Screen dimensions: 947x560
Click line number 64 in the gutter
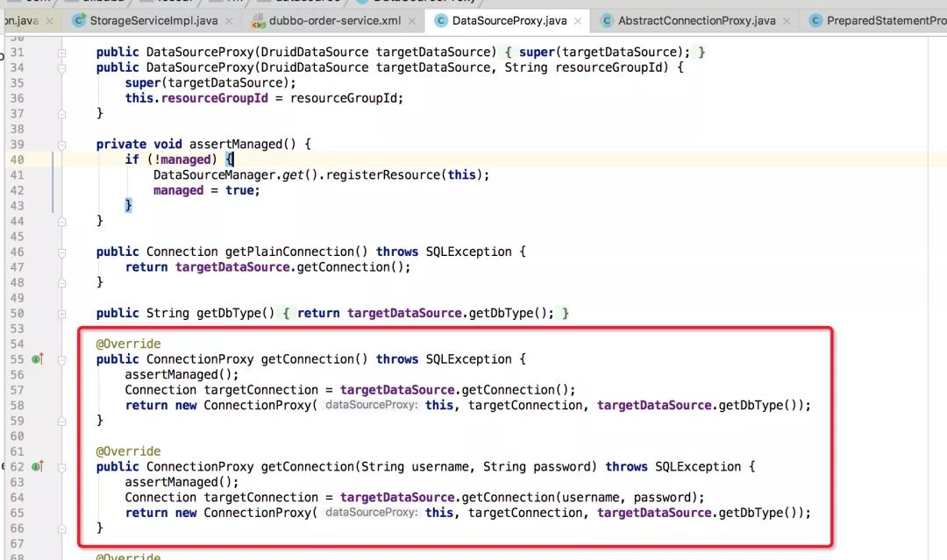pyautogui.click(x=17, y=497)
